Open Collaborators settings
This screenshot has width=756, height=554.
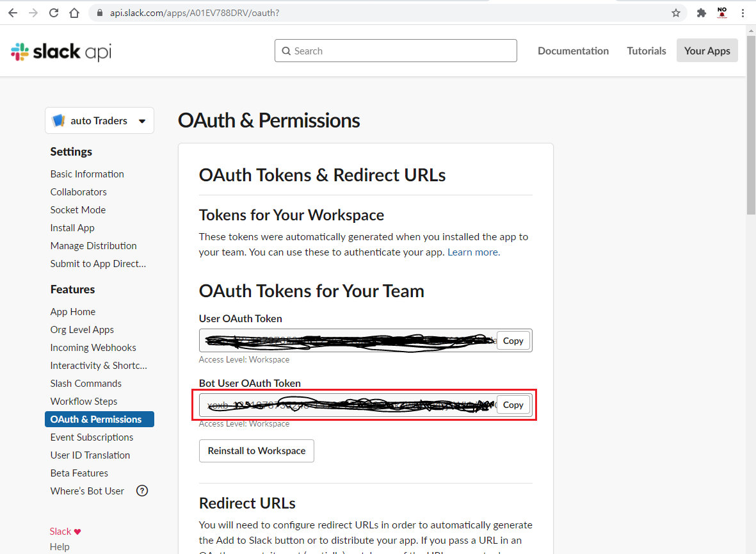pyautogui.click(x=79, y=191)
